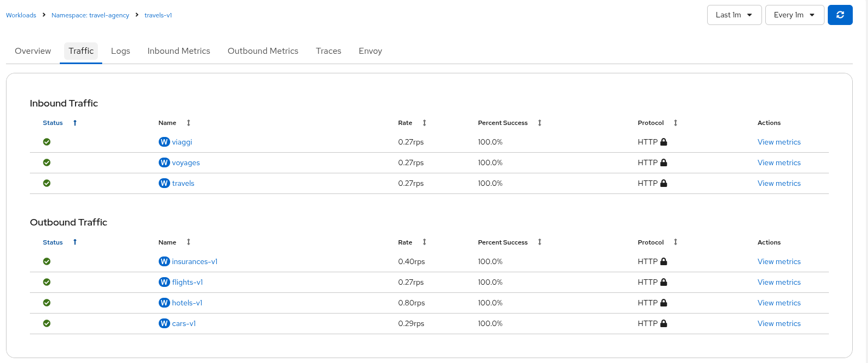The image size is (868, 363).
Task: Click the healthy status icon for cars-v1
Action: [x=47, y=323]
